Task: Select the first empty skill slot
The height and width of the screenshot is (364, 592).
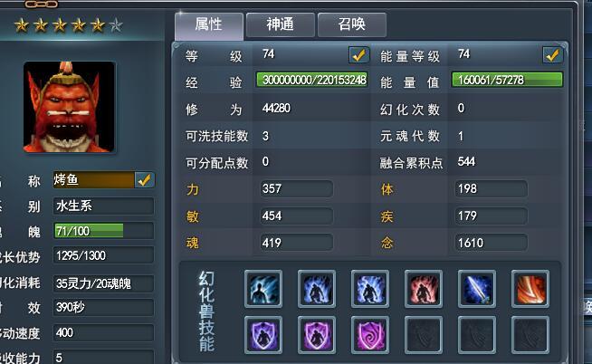Action: (424, 335)
